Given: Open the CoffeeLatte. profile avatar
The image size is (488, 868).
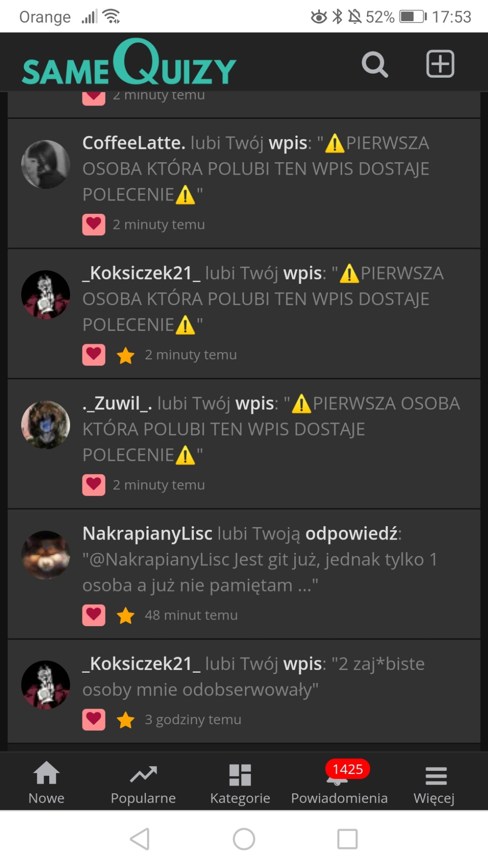Looking at the screenshot, I should click(x=46, y=164).
